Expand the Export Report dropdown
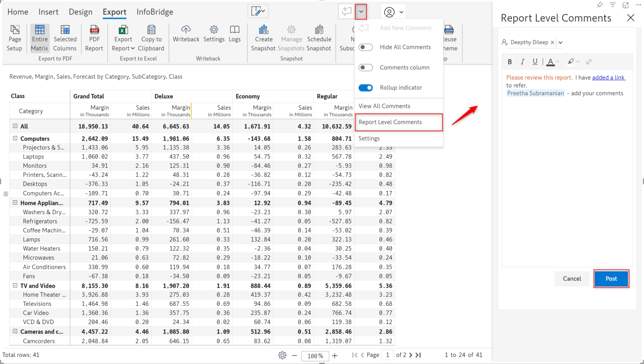 tap(133, 48)
